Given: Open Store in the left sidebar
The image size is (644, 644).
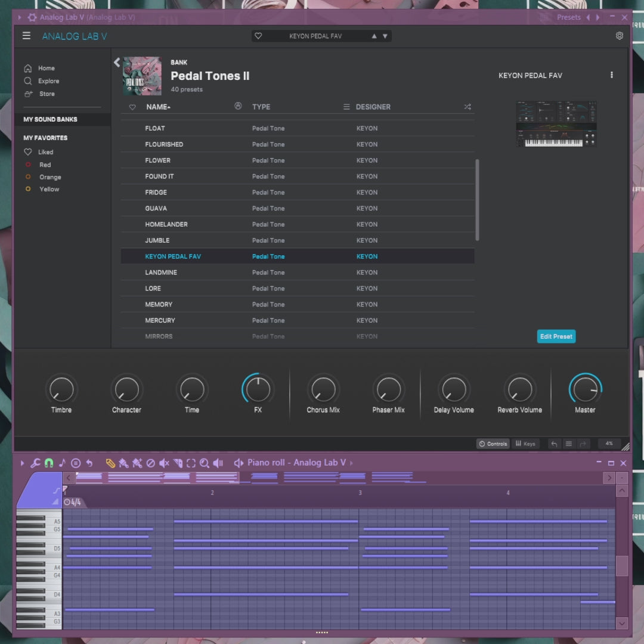Looking at the screenshot, I should coord(47,94).
